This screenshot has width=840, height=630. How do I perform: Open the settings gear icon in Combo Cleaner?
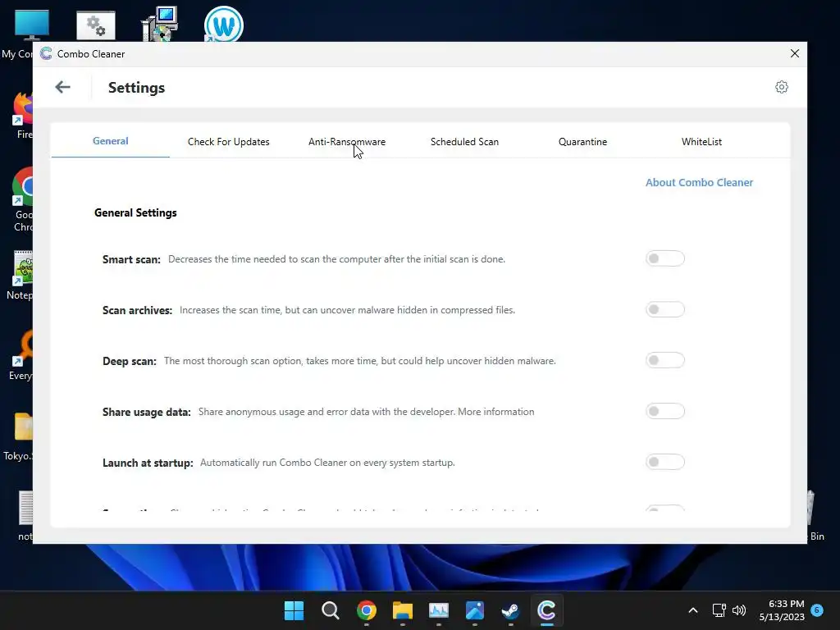(782, 87)
